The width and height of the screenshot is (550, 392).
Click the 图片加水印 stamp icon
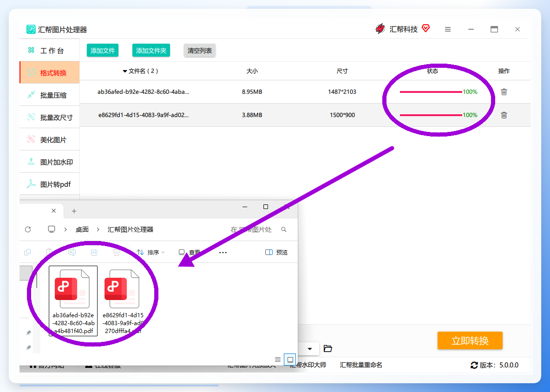pyautogui.click(x=31, y=161)
